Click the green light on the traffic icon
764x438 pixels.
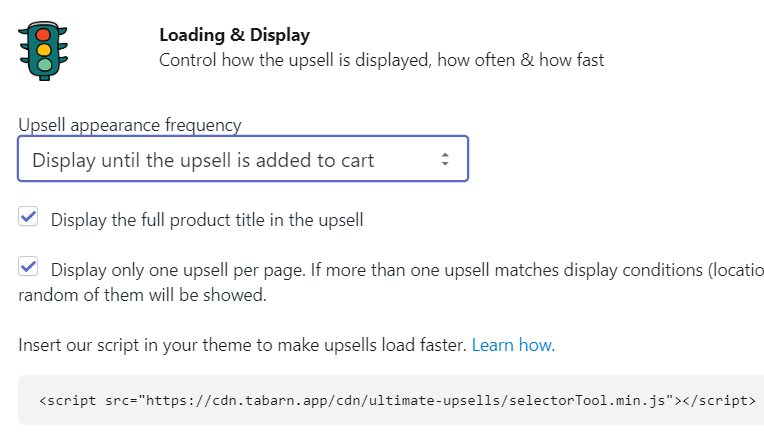coord(43,65)
